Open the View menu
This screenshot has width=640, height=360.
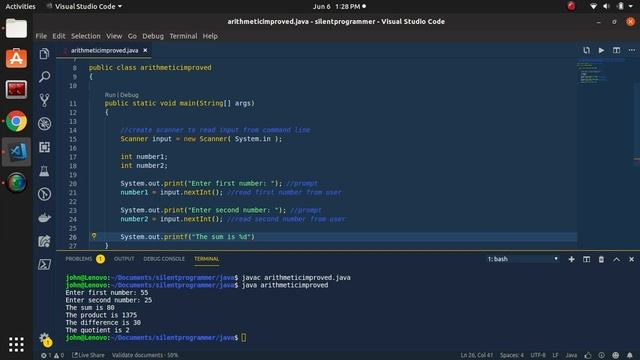click(x=114, y=36)
